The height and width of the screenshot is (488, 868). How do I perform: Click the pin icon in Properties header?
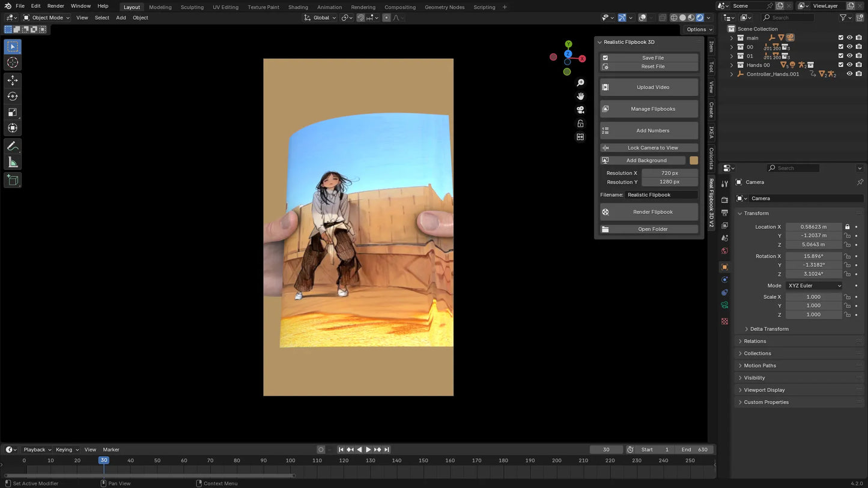860,182
